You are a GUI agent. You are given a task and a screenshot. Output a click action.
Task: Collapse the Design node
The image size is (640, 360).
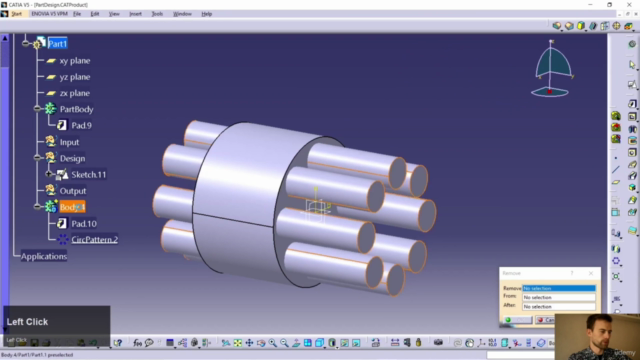[37, 158]
